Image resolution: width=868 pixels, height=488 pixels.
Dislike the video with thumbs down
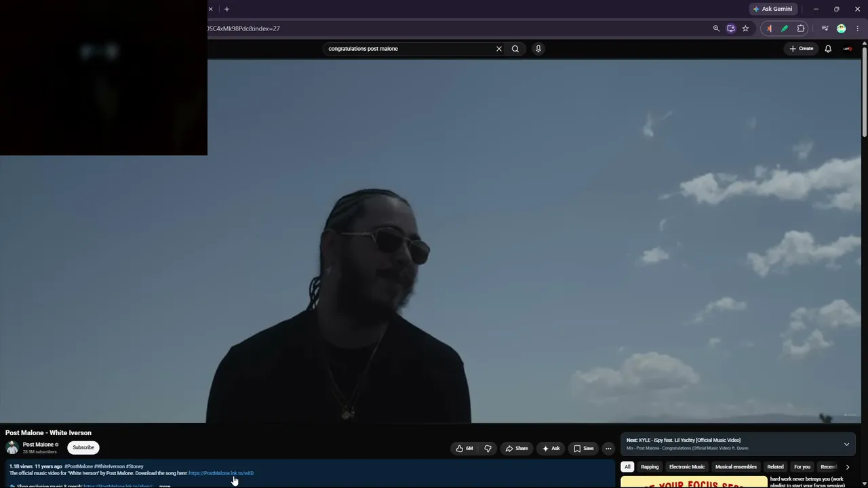point(488,448)
